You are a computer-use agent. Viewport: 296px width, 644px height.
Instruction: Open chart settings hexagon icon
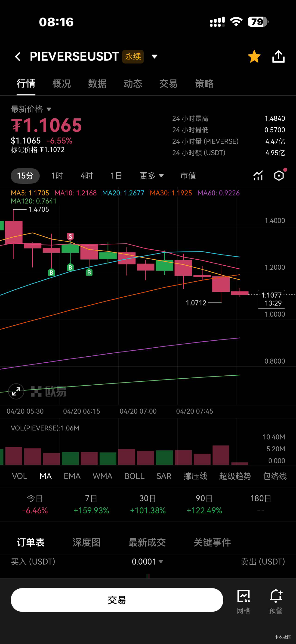tap(279, 176)
